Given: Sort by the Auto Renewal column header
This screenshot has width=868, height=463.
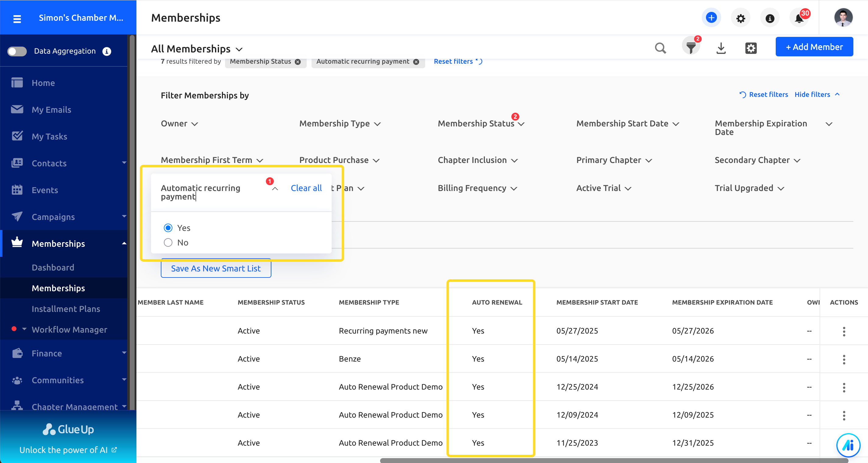Looking at the screenshot, I should [x=497, y=302].
